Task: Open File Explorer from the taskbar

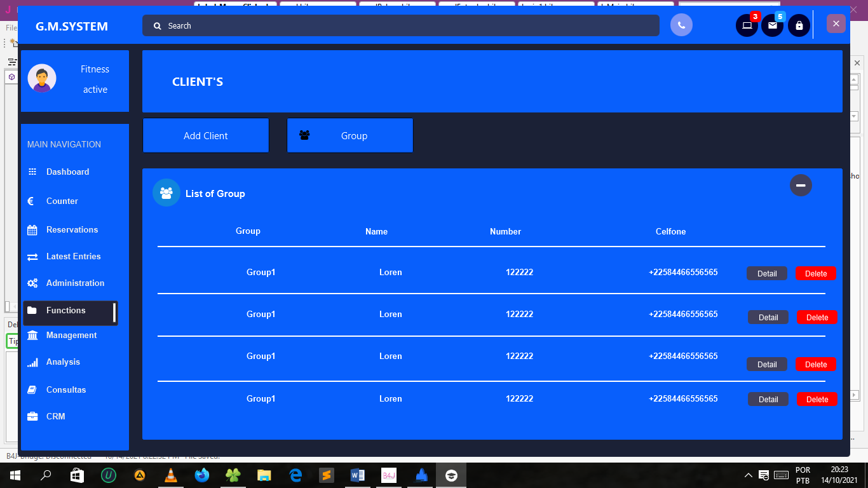Action: coord(264,475)
